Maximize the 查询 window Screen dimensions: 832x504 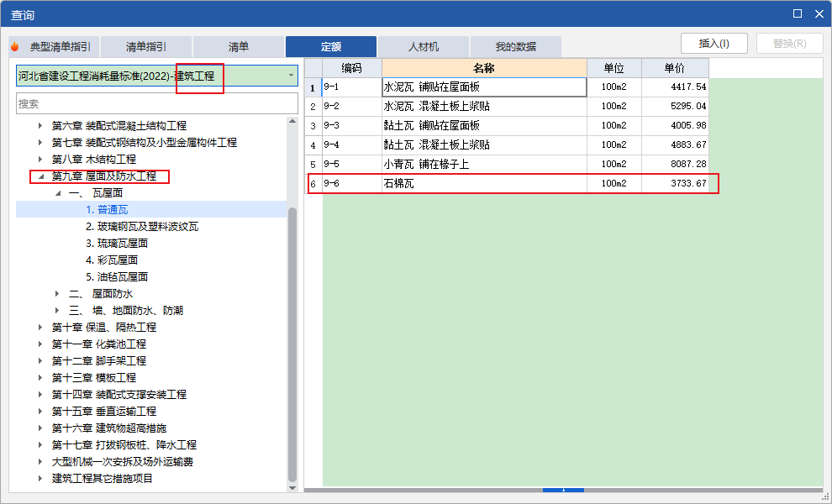click(798, 13)
